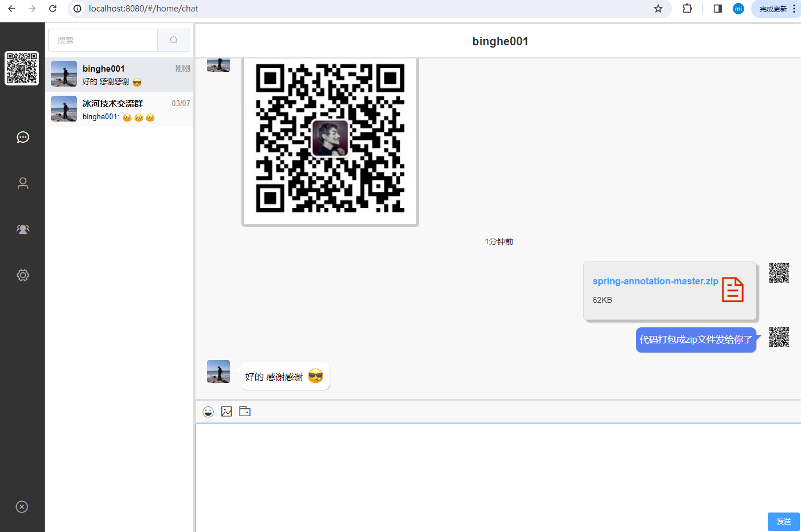Click the user avatar in sidebar
Image resolution: width=801 pixels, height=532 pixels.
click(22, 68)
